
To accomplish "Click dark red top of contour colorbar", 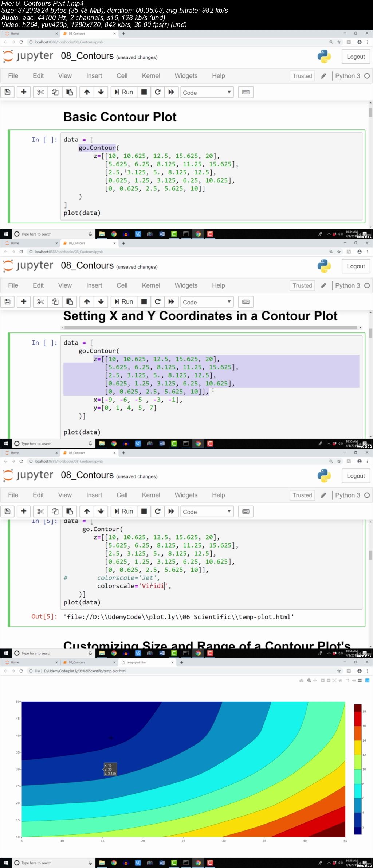I will pos(358,708).
